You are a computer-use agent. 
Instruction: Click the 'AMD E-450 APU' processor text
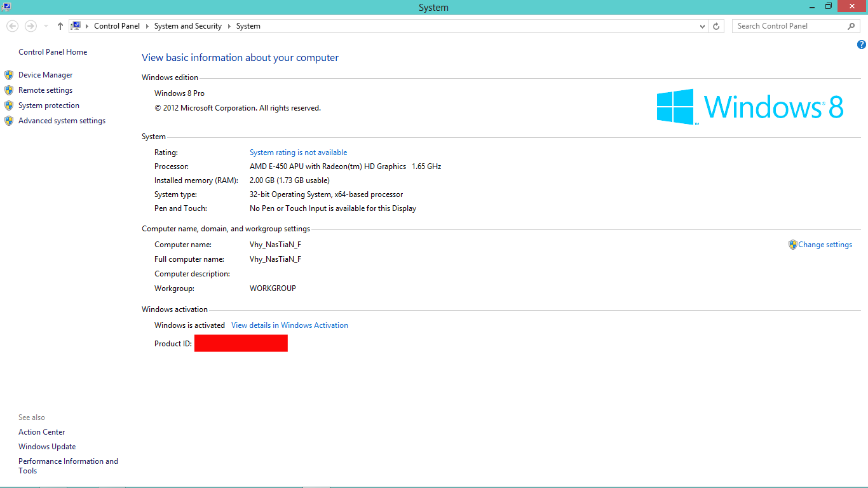[x=345, y=166]
